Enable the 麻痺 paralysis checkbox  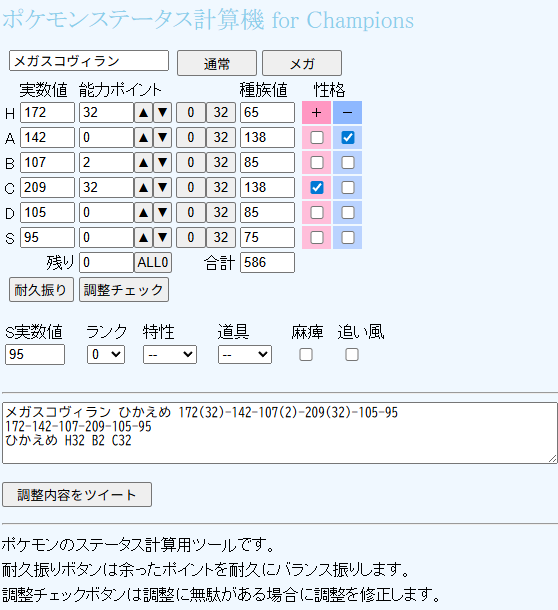tap(306, 354)
